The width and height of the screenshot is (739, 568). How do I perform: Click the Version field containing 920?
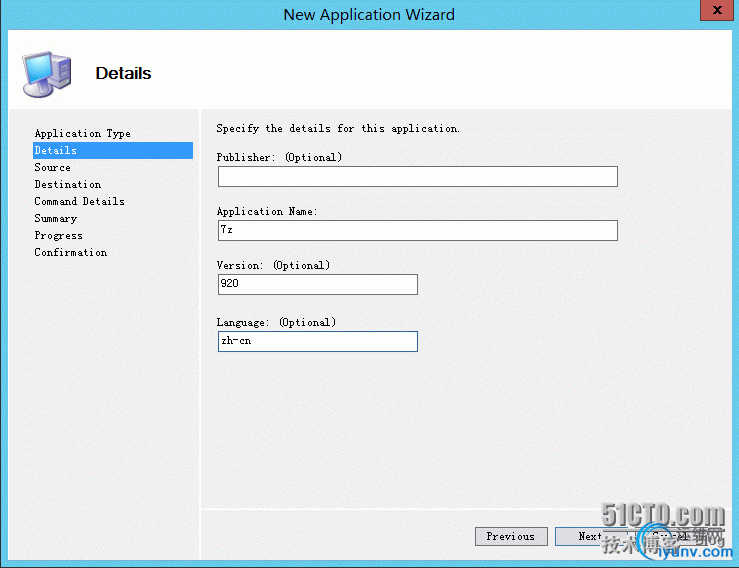click(x=318, y=284)
